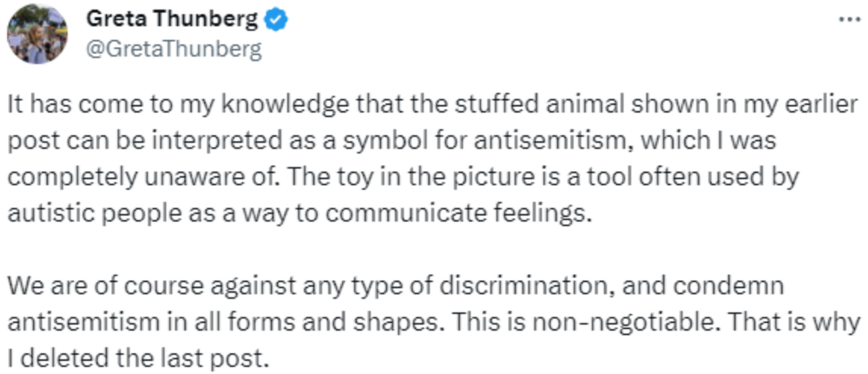The image size is (868, 374).
Task: Open the @GretaThunberg handle link
Action: click(174, 49)
